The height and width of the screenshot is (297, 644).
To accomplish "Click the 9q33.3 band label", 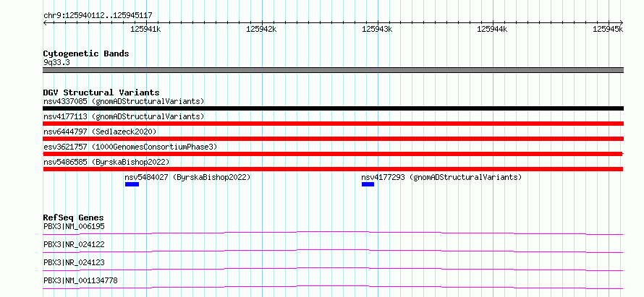I will pyautogui.click(x=56, y=62).
